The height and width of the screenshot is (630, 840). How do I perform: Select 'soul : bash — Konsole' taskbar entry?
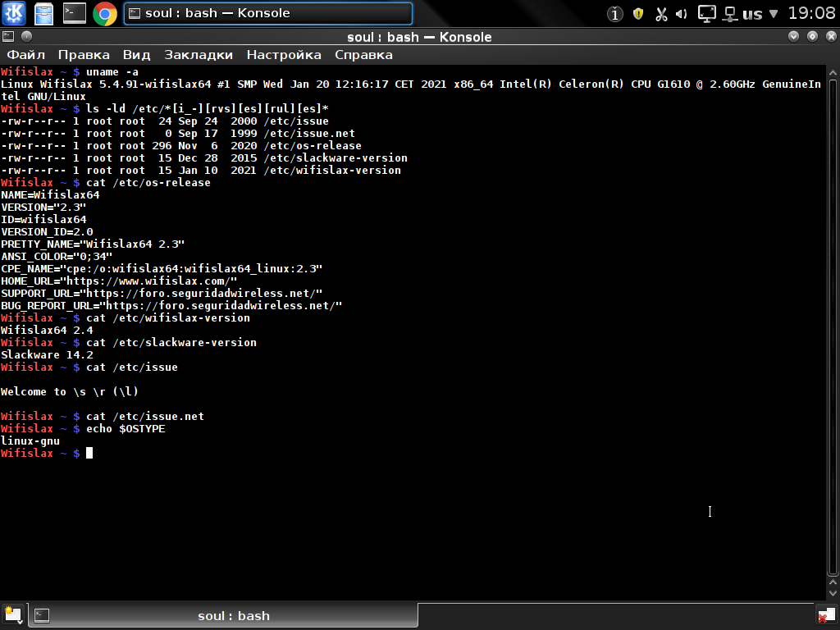[268, 13]
